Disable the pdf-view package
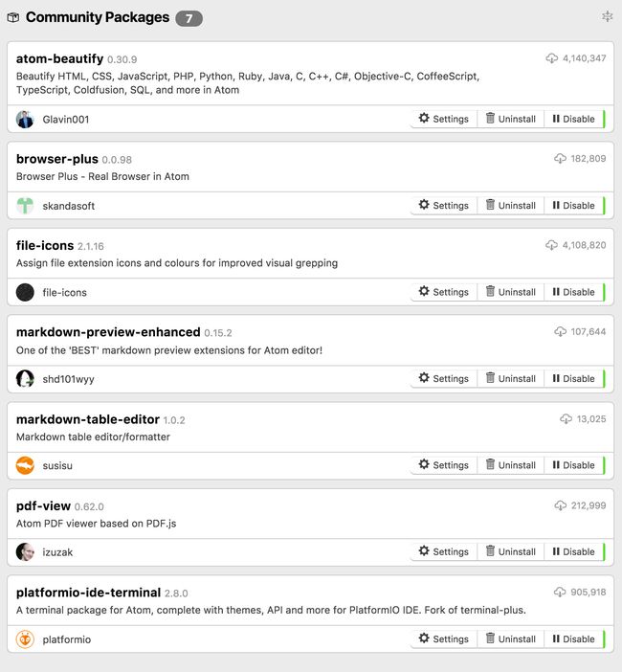 [574, 551]
